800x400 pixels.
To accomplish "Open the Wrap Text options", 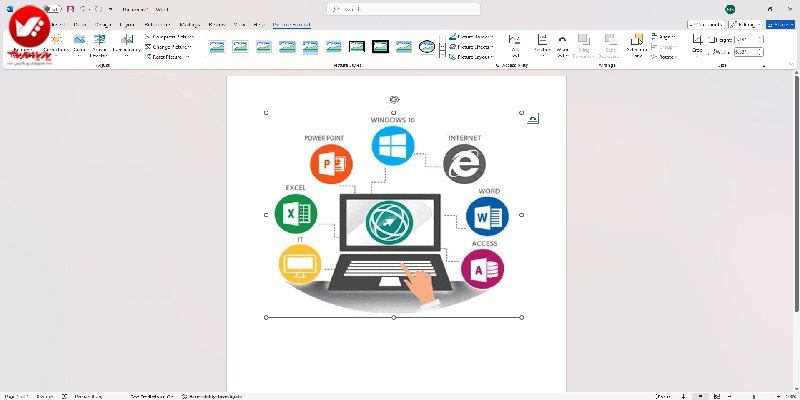I will pyautogui.click(x=562, y=45).
